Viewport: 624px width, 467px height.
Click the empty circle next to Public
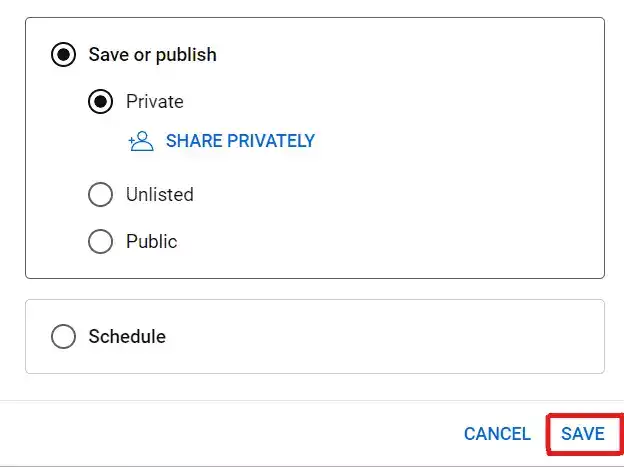pos(100,241)
